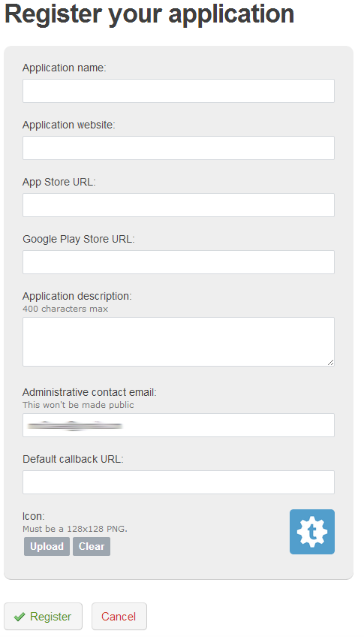Click the green checkmark on Register button
This screenshot has height=637, width=364.
coord(20,617)
